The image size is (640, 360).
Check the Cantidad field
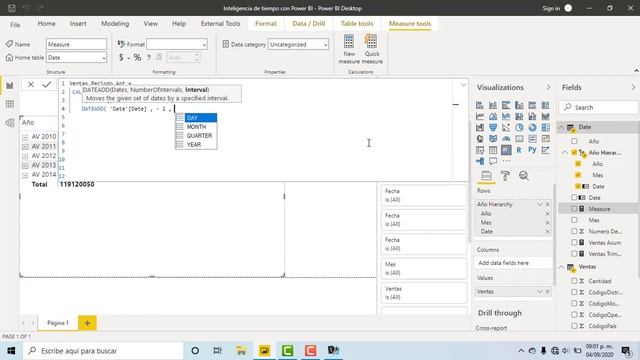pyautogui.click(x=574, y=281)
